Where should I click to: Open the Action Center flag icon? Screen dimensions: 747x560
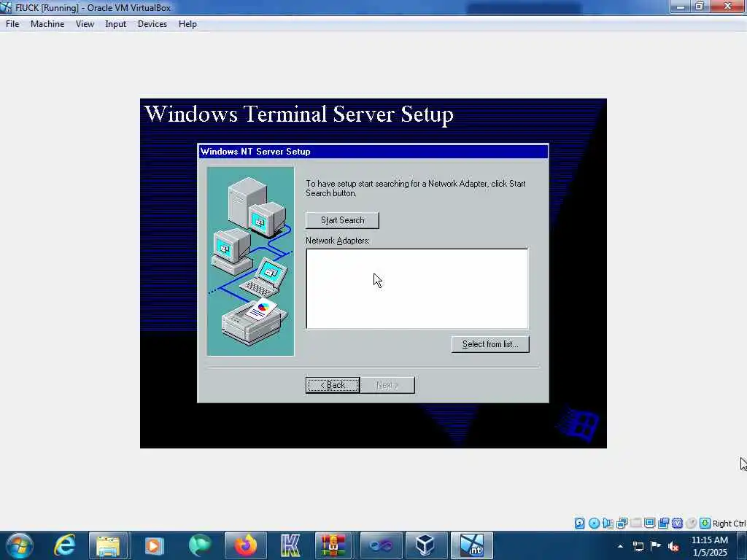click(x=656, y=545)
